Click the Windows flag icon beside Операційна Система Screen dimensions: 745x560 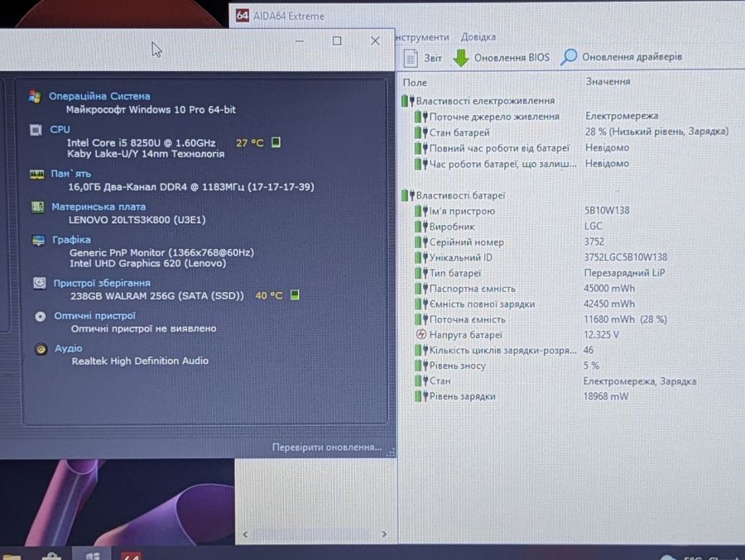click(x=34, y=97)
